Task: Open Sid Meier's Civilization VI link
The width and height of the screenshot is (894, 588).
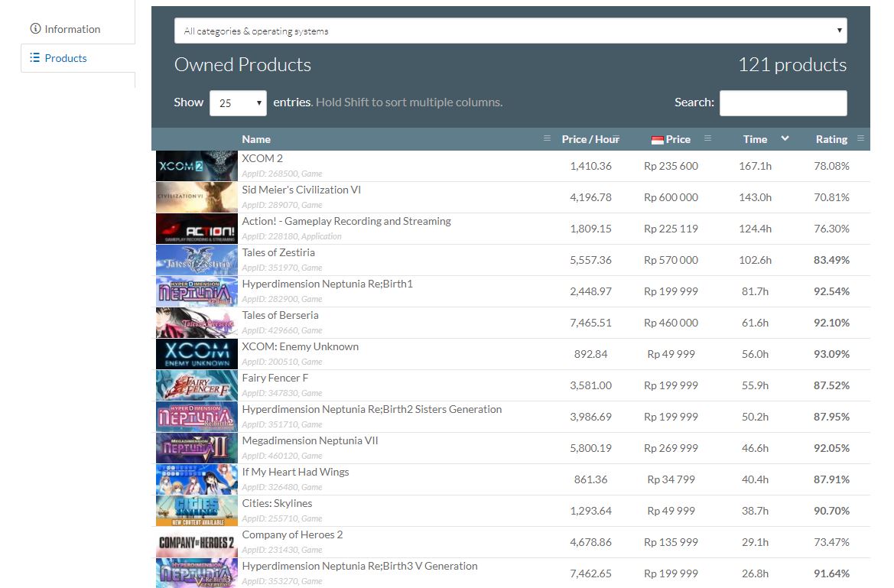Action: coord(301,190)
